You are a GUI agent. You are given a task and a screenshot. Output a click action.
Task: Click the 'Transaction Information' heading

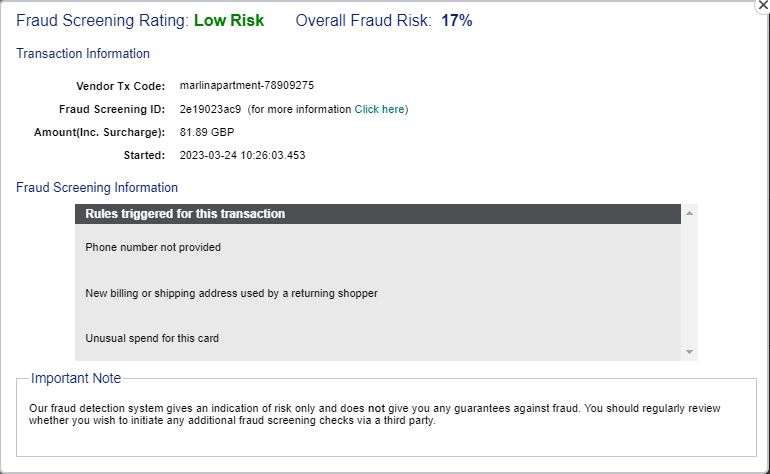point(83,54)
